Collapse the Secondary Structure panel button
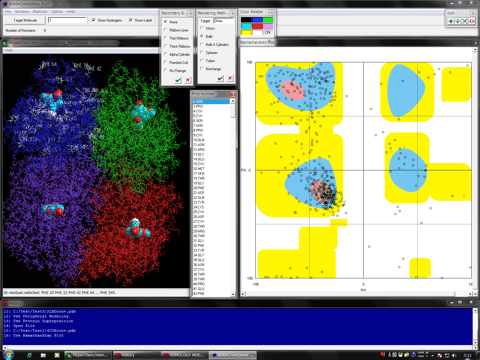This screenshot has height=360, width=480. click(190, 13)
